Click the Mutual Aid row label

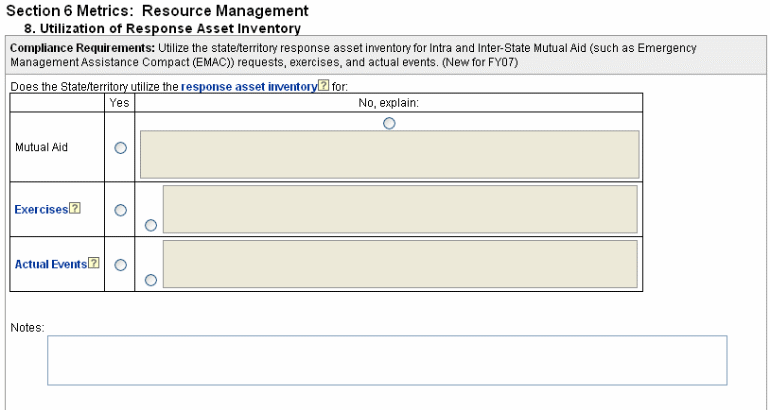[41, 147]
